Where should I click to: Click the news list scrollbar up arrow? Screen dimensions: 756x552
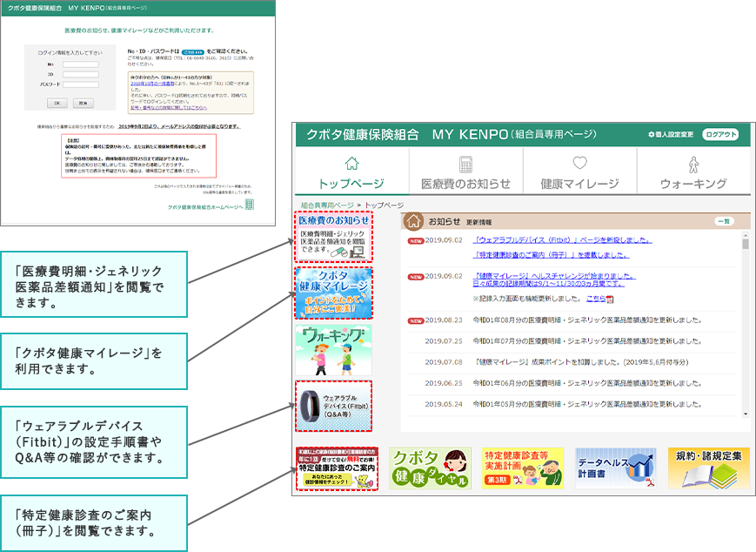[x=746, y=235]
